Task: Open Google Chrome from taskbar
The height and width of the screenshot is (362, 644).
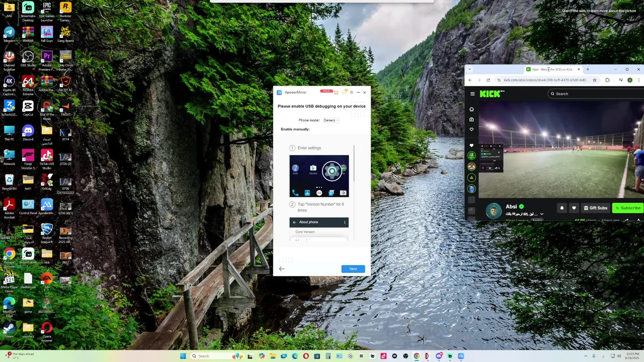Action: tap(417, 356)
